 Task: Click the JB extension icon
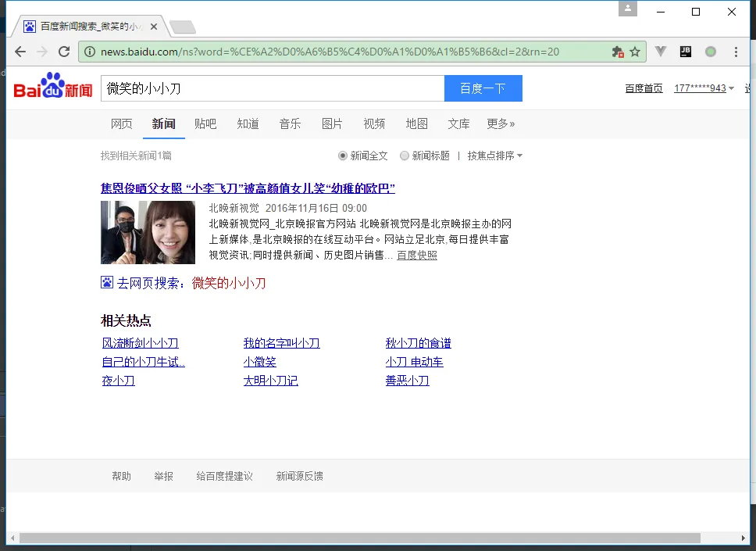point(686,52)
